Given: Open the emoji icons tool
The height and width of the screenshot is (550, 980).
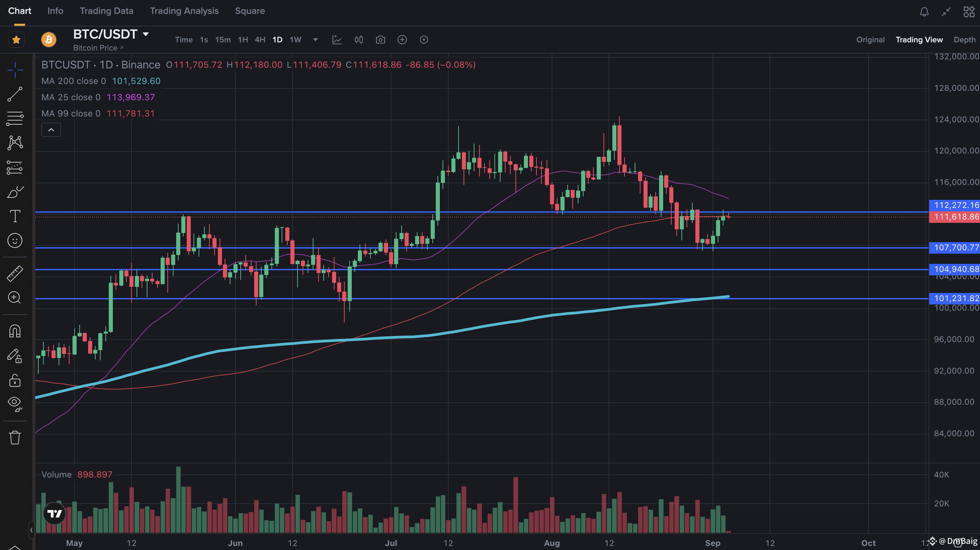Looking at the screenshot, I should click(15, 240).
